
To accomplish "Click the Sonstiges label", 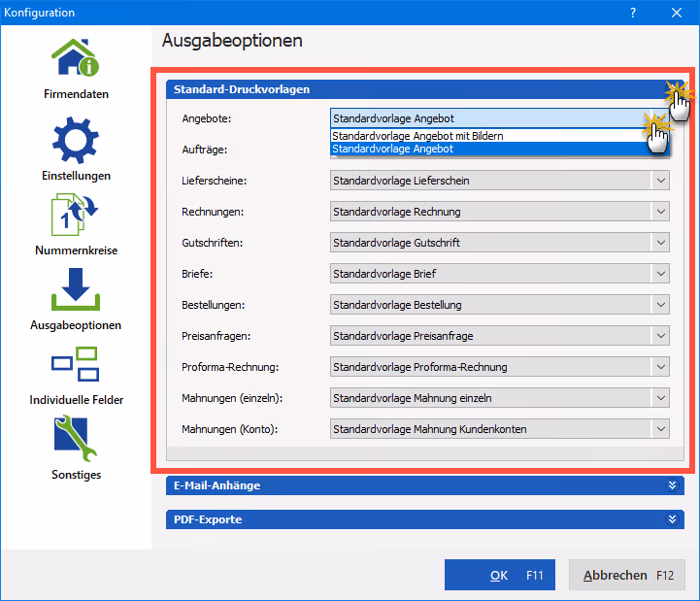I will (76, 474).
